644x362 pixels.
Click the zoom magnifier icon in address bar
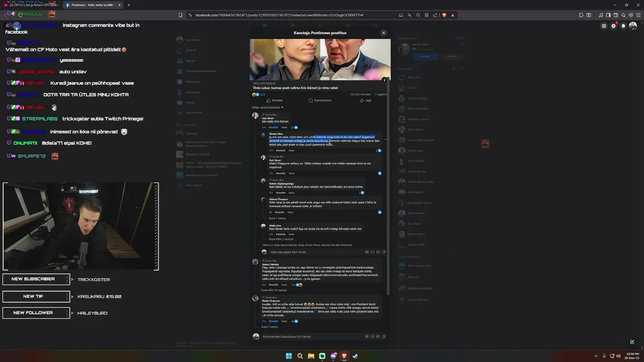coord(418,15)
